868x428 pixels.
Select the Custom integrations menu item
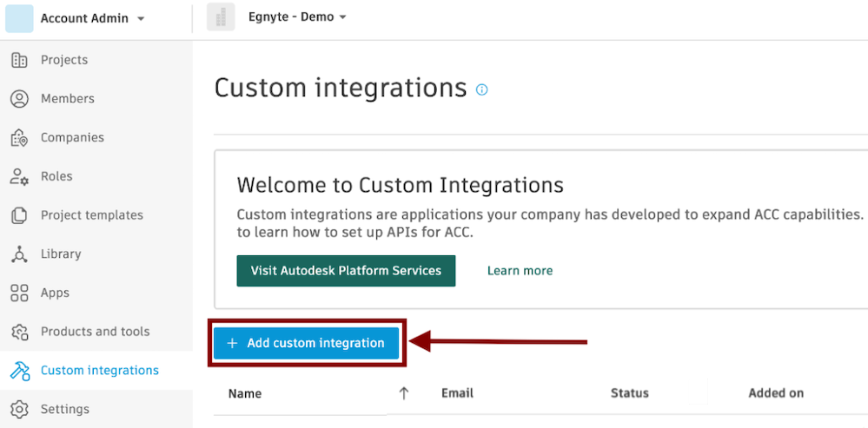[96, 371]
